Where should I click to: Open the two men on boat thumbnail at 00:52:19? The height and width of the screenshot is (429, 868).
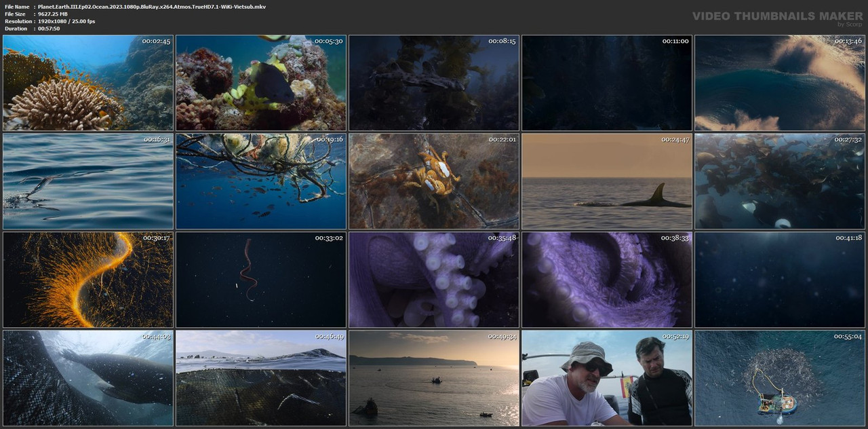click(x=607, y=378)
